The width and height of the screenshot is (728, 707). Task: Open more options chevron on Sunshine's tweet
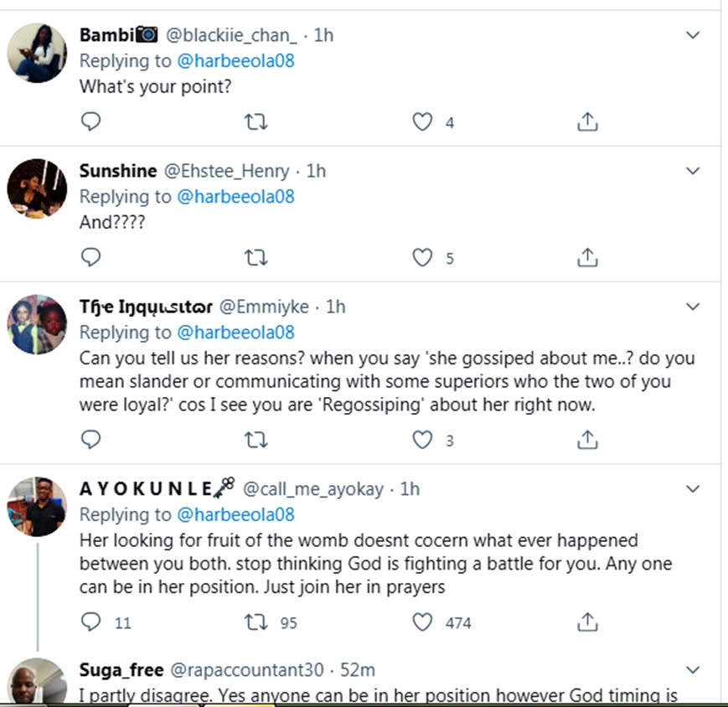pyautogui.click(x=693, y=171)
